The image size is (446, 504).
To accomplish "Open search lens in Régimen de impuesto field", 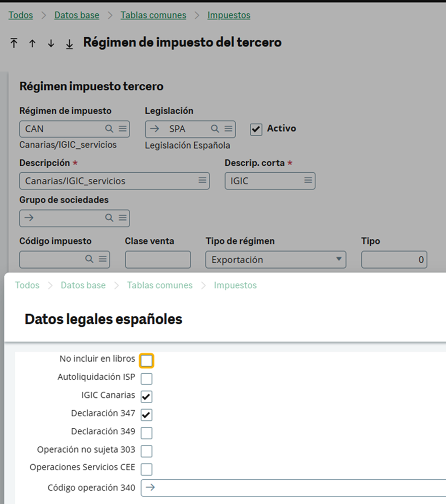I will tap(109, 129).
